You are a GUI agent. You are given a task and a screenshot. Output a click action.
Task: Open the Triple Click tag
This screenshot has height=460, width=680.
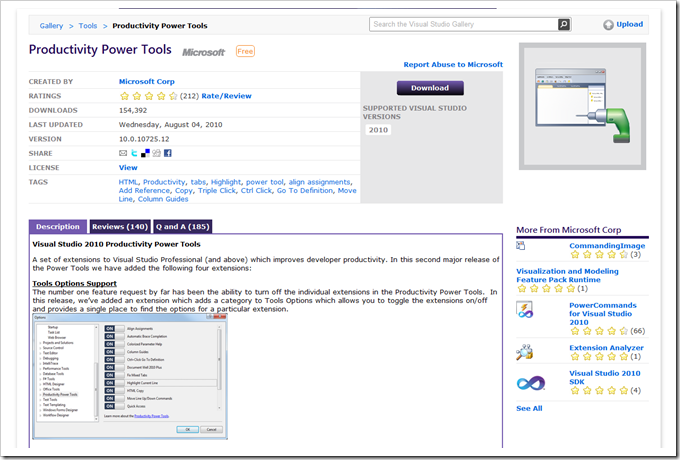click(x=217, y=190)
